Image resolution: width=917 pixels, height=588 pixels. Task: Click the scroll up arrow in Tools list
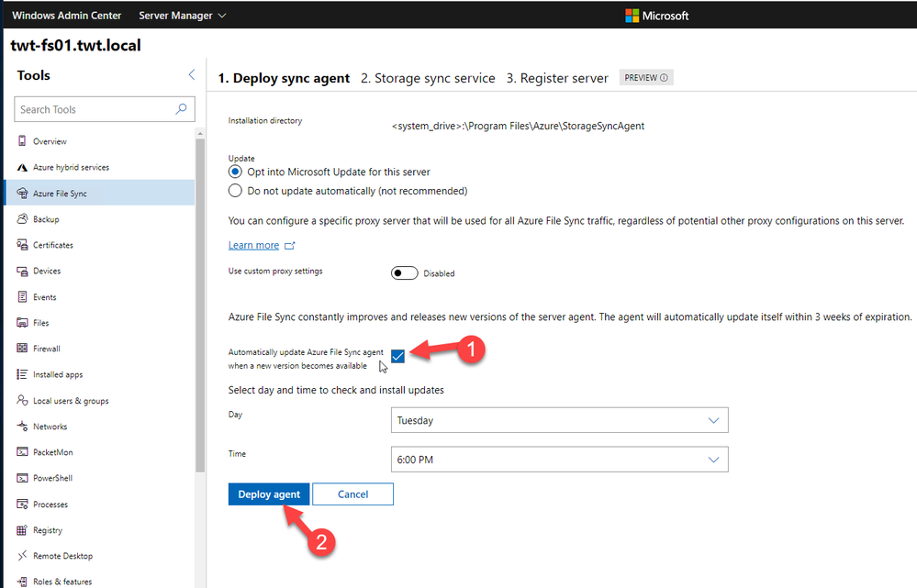click(200, 134)
